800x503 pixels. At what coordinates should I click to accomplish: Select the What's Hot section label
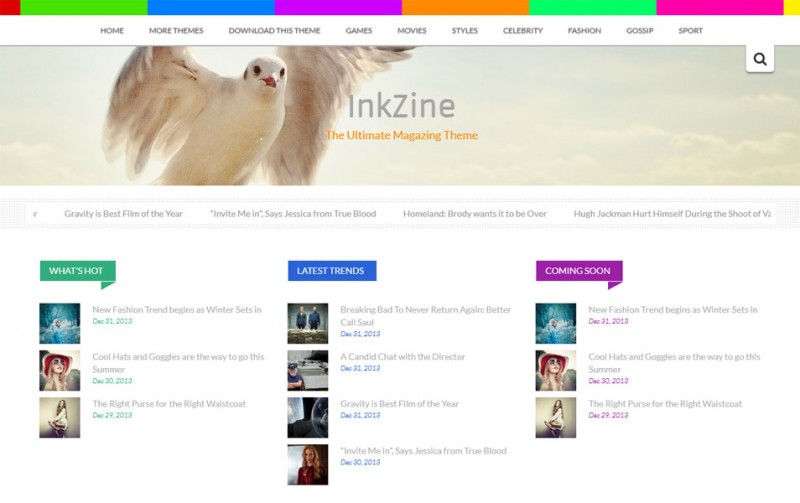coord(76,271)
